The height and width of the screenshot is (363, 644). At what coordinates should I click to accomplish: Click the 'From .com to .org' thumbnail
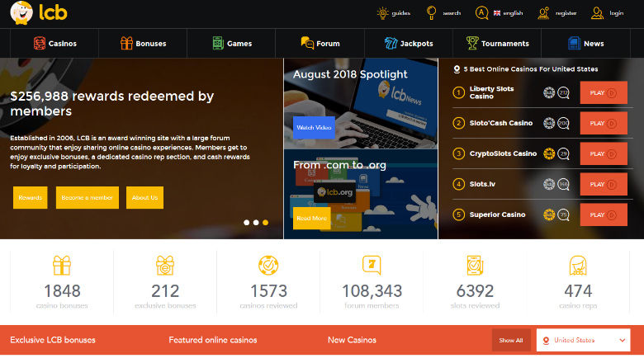click(x=361, y=194)
